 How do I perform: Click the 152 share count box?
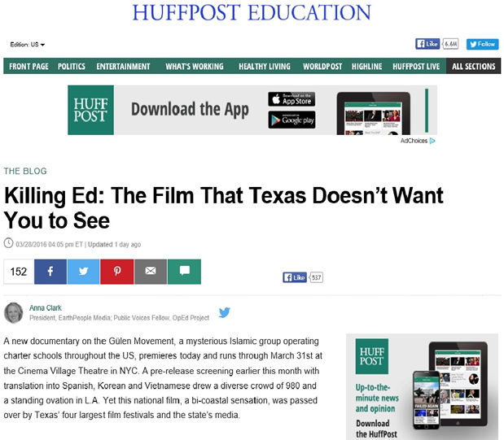[x=19, y=272]
